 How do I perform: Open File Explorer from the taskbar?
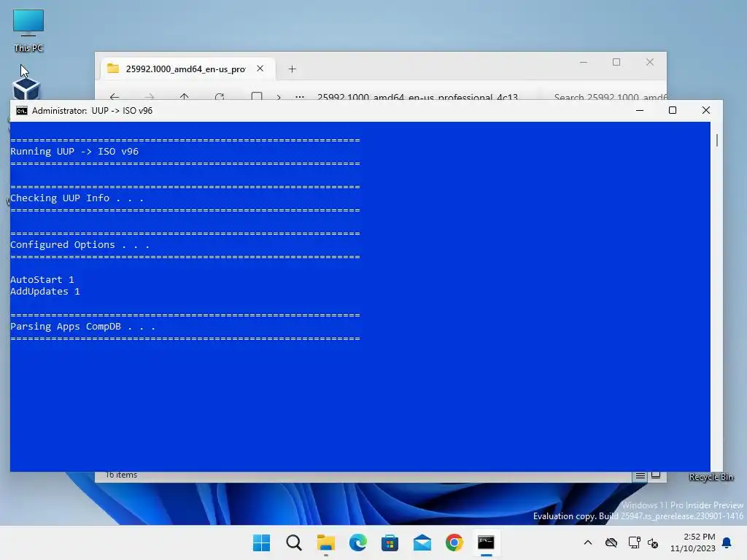[x=326, y=542]
